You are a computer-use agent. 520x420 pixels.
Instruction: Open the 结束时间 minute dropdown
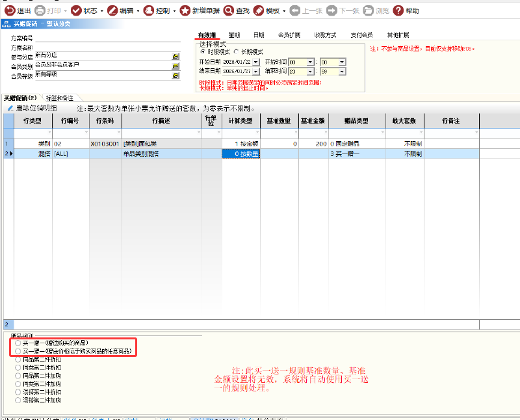[x=342, y=72]
